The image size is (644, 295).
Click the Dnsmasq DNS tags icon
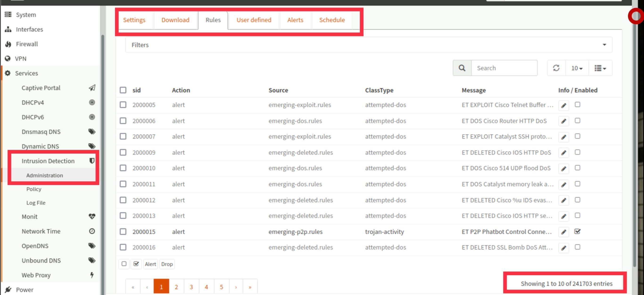[x=92, y=132]
